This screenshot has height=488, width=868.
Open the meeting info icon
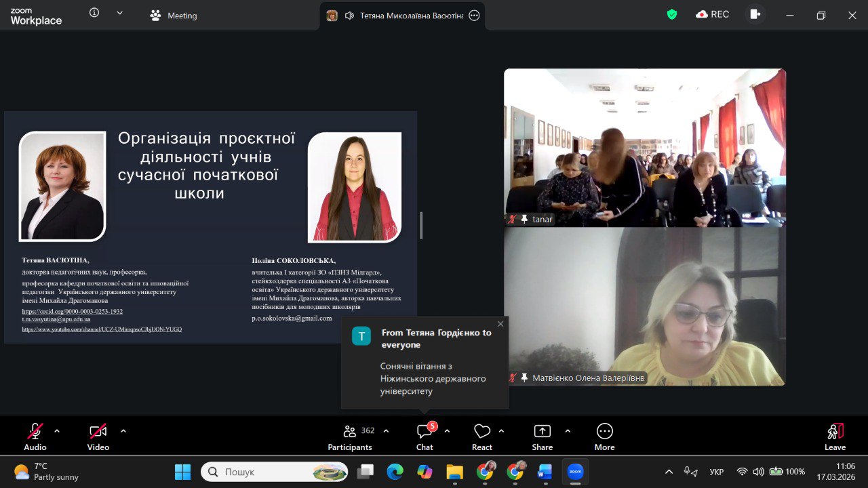click(x=94, y=13)
